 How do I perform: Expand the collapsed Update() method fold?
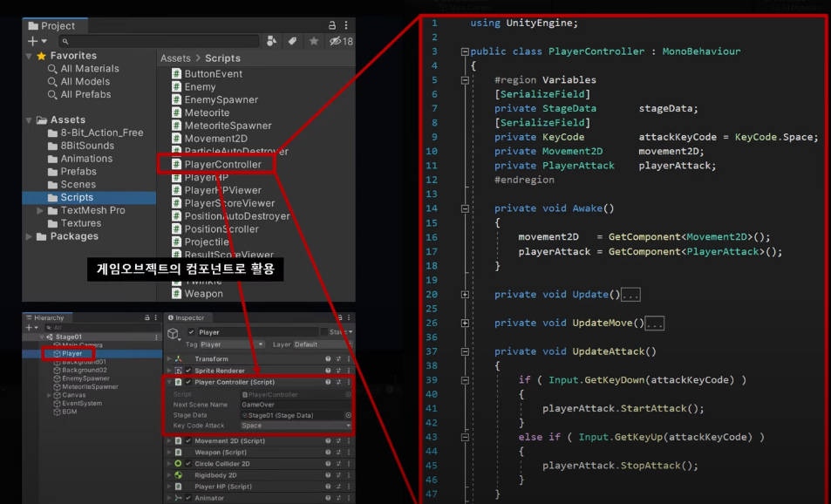(x=465, y=295)
